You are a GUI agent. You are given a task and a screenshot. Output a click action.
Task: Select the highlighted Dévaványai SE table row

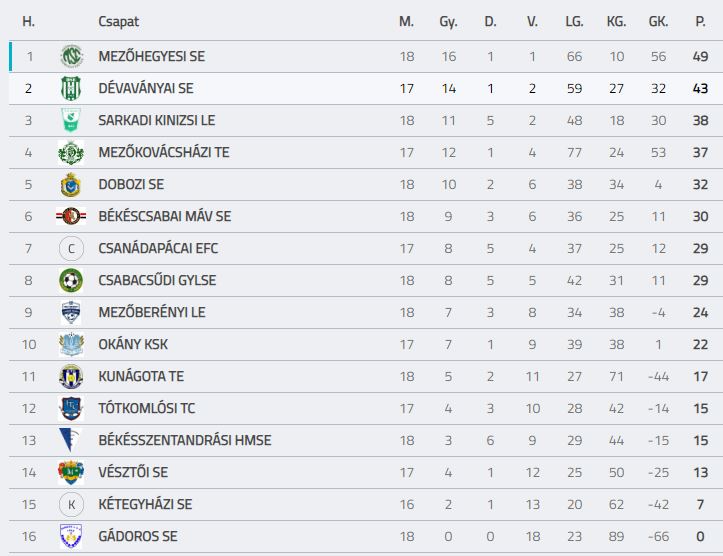click(x=366, y=89)
